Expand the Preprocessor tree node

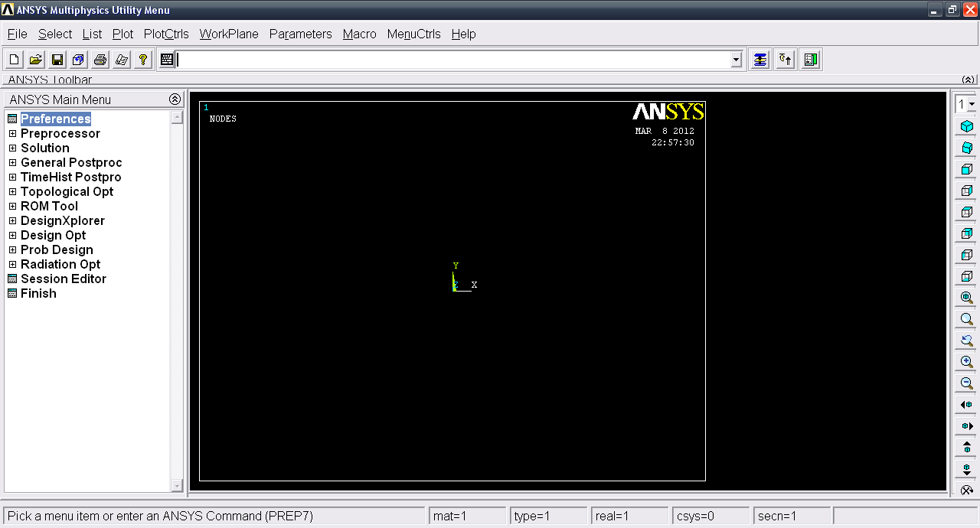coord(12,133)
